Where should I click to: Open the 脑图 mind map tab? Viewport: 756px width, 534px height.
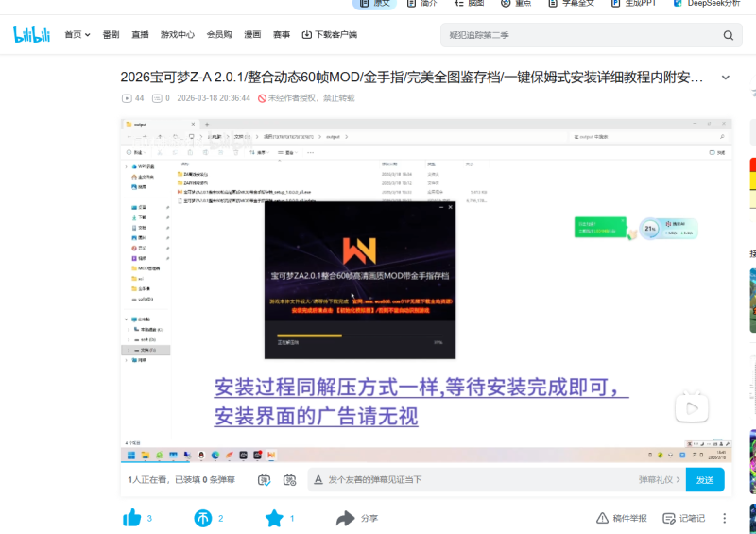(x=469, y=4)
